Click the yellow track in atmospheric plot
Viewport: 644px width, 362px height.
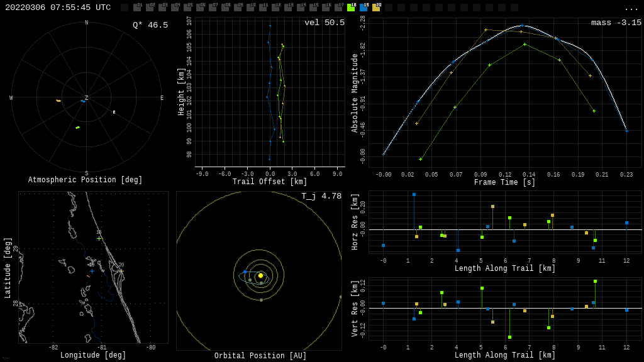58,101
